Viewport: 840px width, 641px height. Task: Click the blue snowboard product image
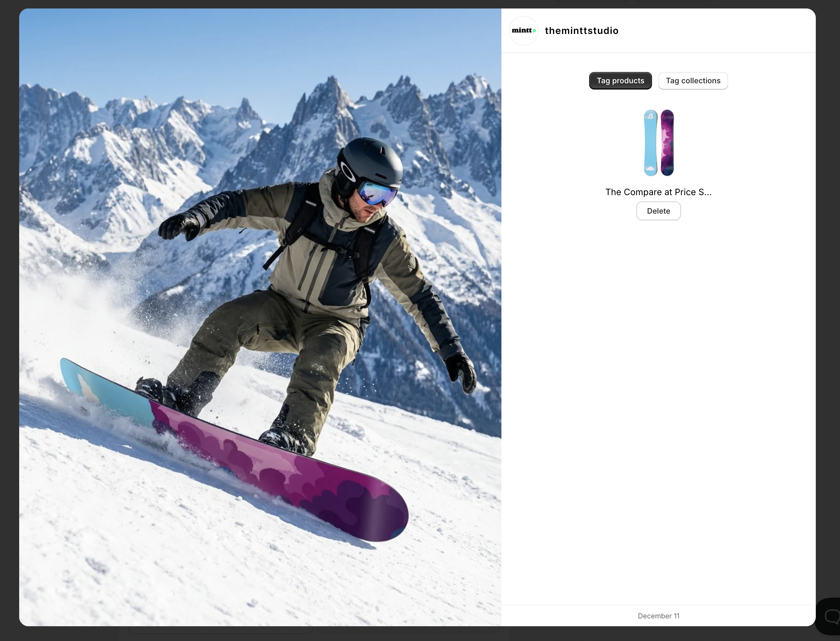(650, 143)
